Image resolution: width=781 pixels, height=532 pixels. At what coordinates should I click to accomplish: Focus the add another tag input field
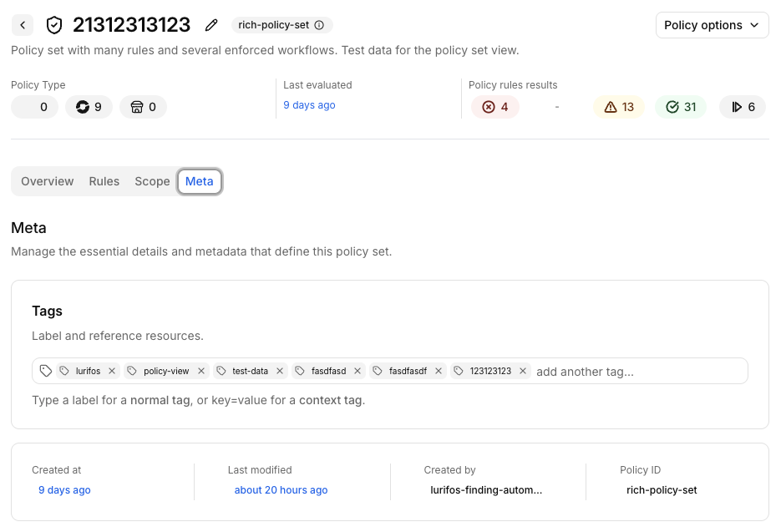(x=639, y=372)
